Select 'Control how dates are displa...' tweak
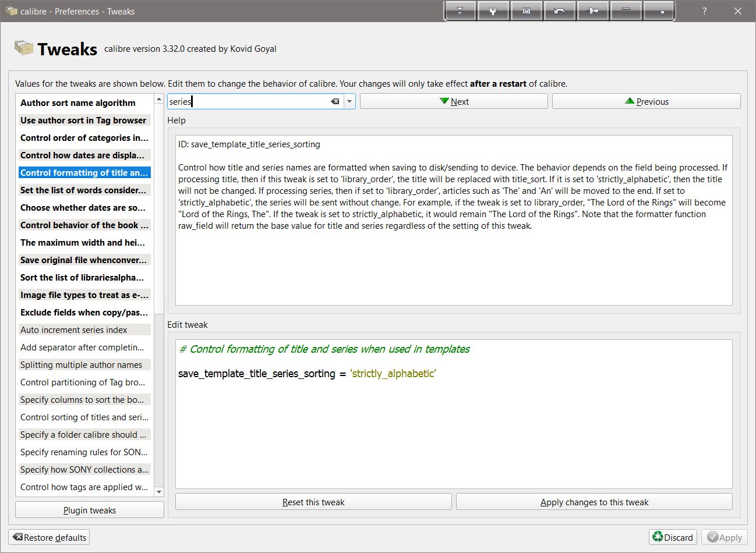The image size is (756, 553). pyautogui.click(x=85, y=155)
